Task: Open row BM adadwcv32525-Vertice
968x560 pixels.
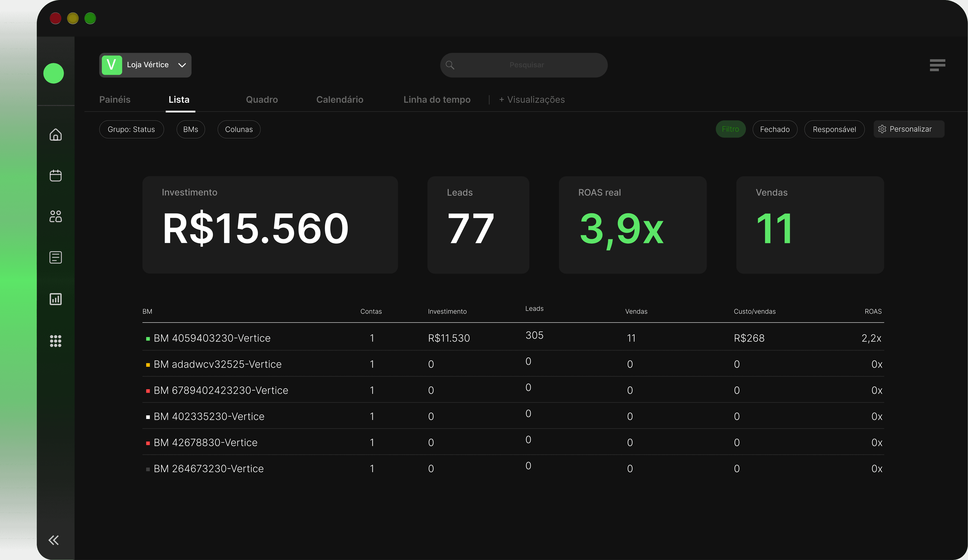Action: 513,364
